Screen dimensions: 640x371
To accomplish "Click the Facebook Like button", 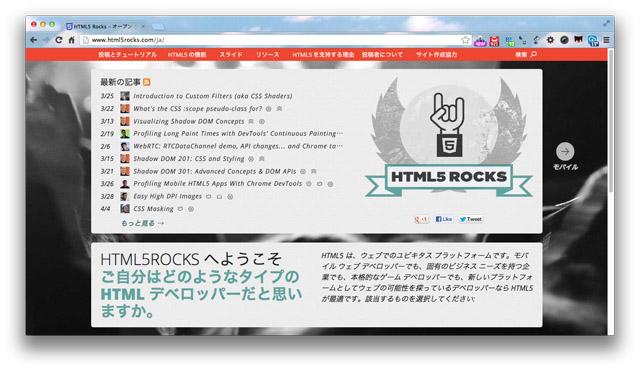I will click(444, 219).
